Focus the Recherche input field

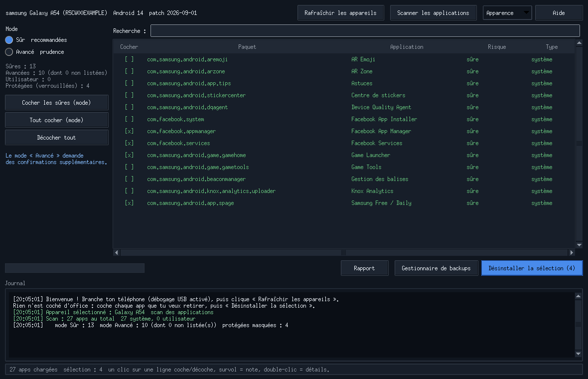point(365,31)
